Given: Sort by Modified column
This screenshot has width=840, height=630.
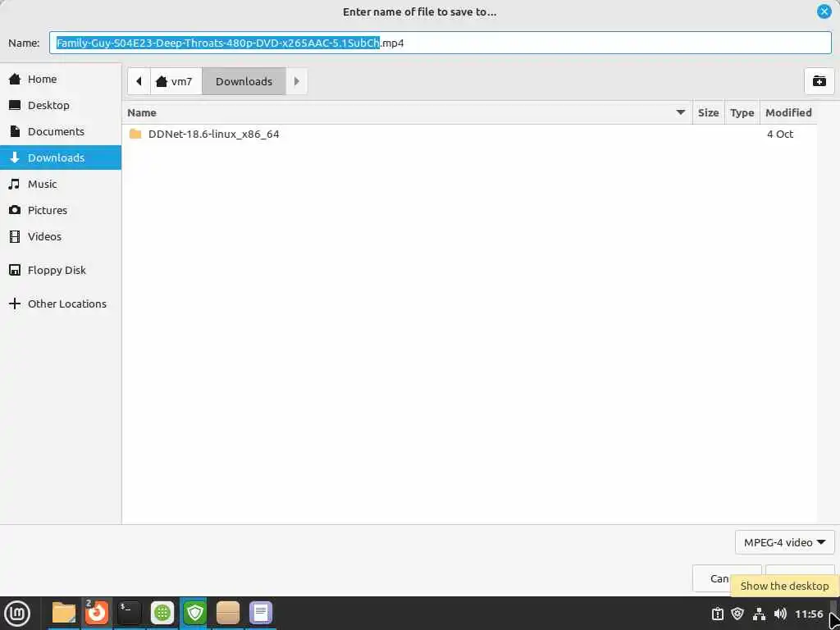Looking at the screenshot, I should (788, 112).
